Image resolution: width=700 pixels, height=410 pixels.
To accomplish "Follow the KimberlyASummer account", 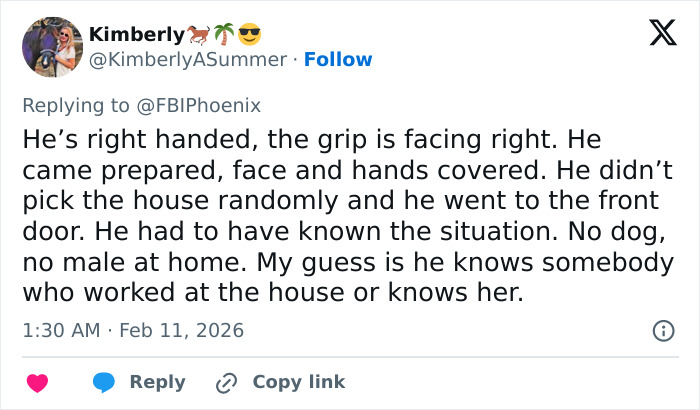I will (x=338, y=59).
